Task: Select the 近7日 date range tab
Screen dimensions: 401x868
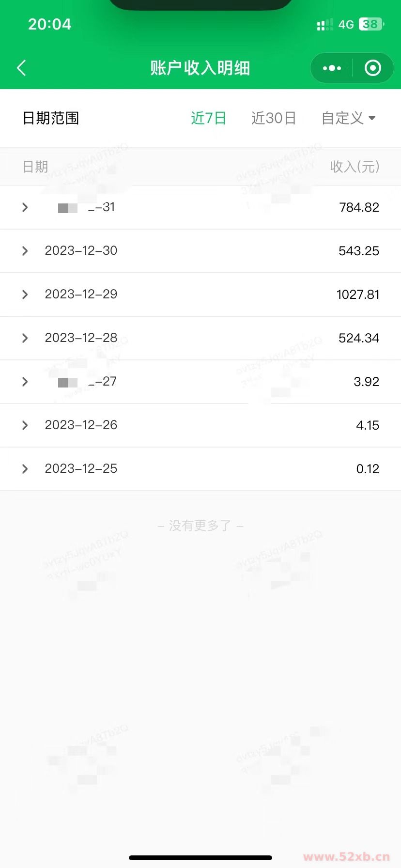Action: [208, 118]
